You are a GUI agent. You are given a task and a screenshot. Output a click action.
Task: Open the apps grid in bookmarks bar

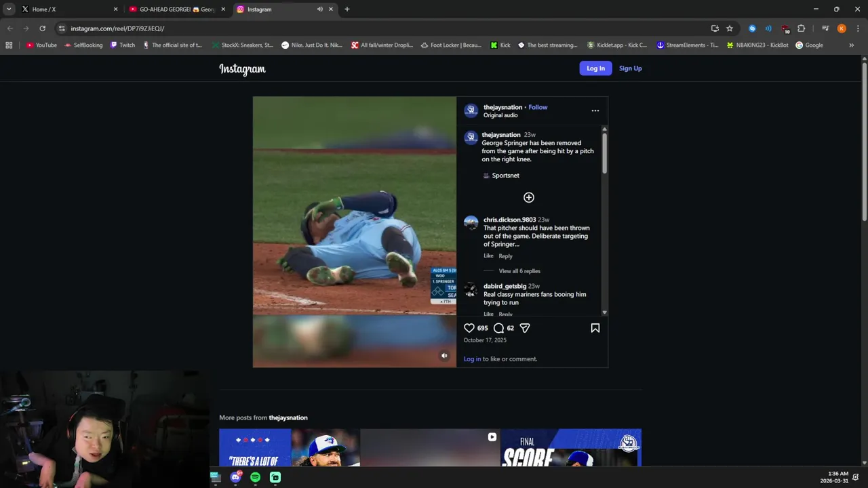[9, 45]
